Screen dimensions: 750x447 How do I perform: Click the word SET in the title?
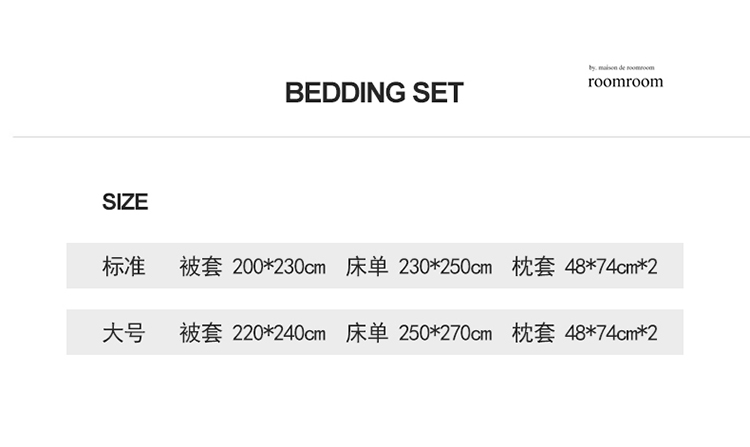[x=437, y=93]
